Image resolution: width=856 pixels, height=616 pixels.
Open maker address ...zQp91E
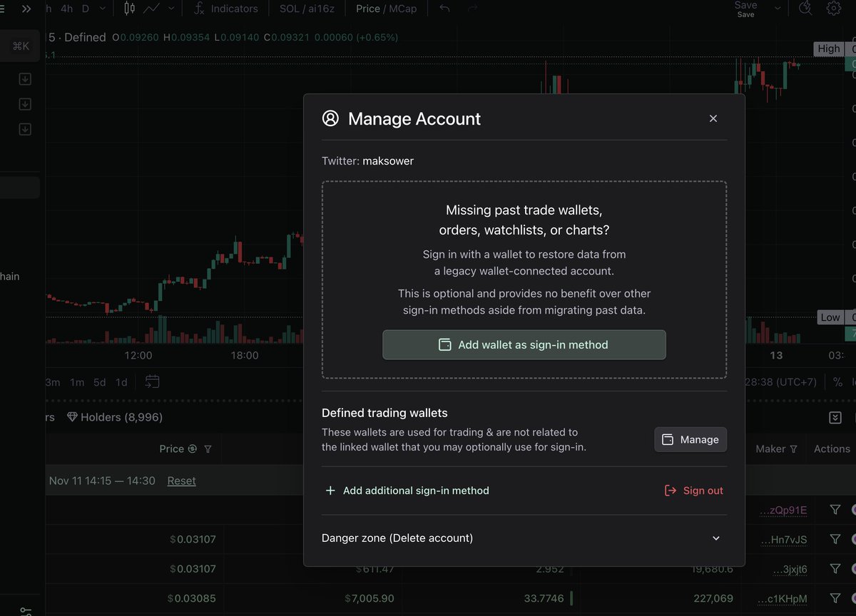tap(783, 510)
